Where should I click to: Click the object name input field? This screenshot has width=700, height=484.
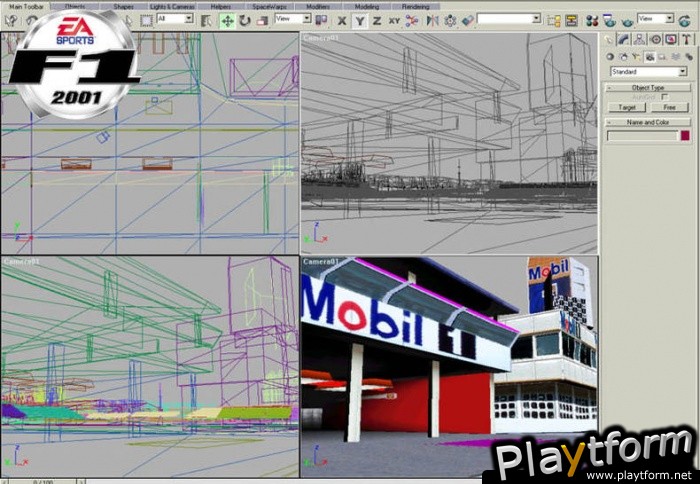[x=642, y=136]
